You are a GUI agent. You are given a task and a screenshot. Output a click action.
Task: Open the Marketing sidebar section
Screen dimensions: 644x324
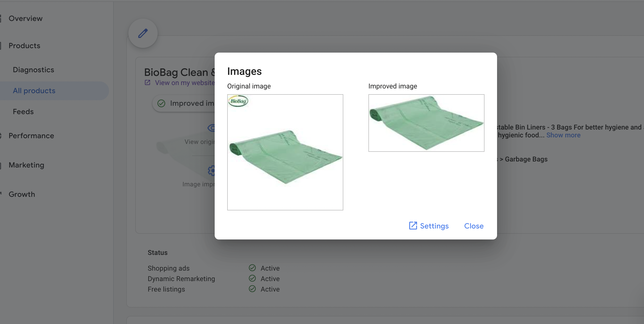(26, 165)
